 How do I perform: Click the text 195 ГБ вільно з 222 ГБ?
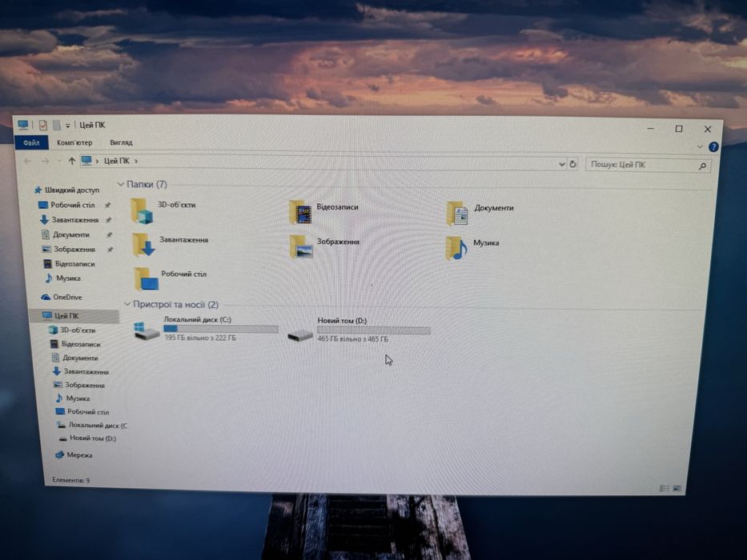pyautogui.click(x=200, y=338)
